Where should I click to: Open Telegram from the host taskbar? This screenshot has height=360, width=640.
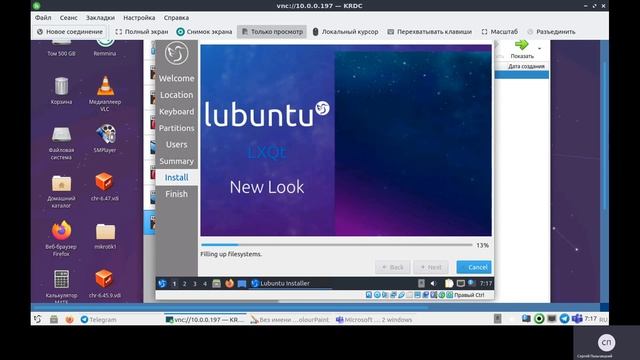tap(98, 320)
